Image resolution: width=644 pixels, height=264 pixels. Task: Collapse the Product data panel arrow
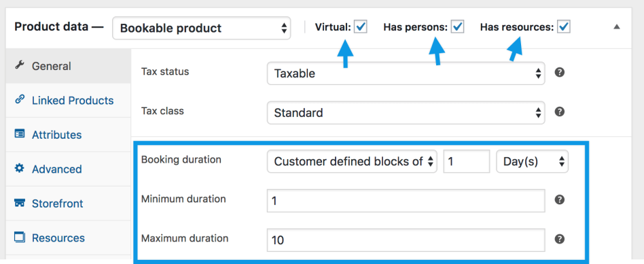pyautogui.click(x=616, y=27)
